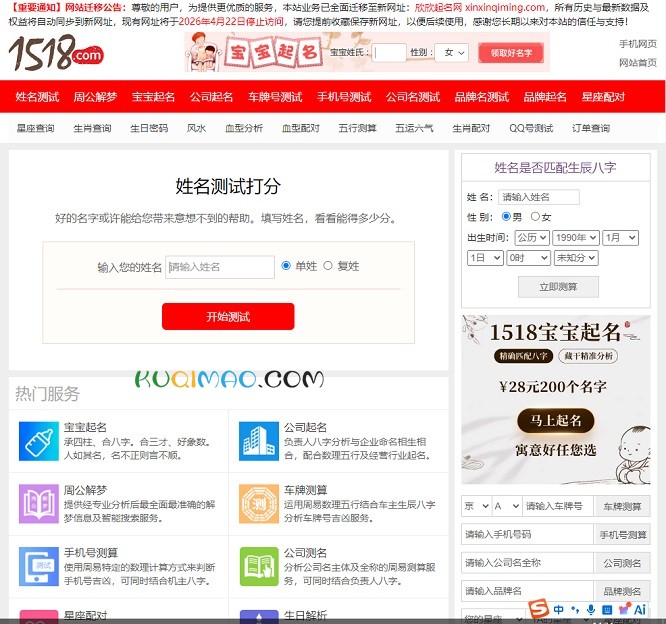Open the xinxinqiming.com link in notice
This screenshot has height=624, width=666.
(x=505, y=8)
